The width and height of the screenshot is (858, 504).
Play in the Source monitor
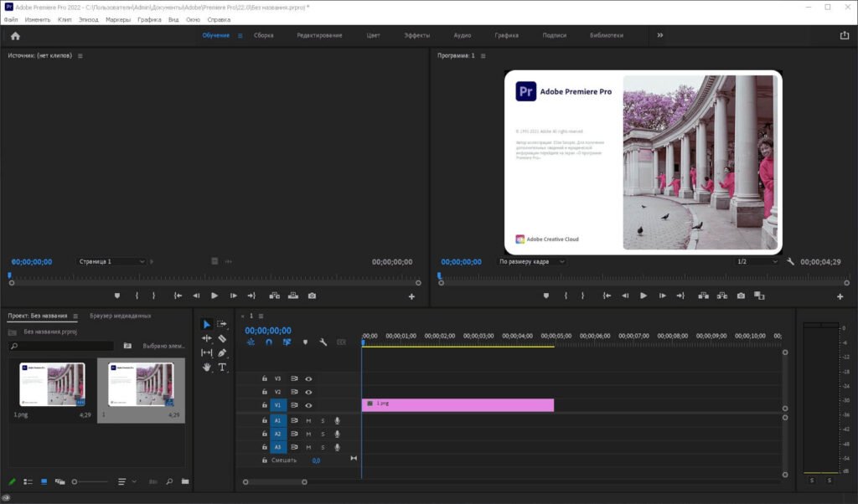[214, 296]
